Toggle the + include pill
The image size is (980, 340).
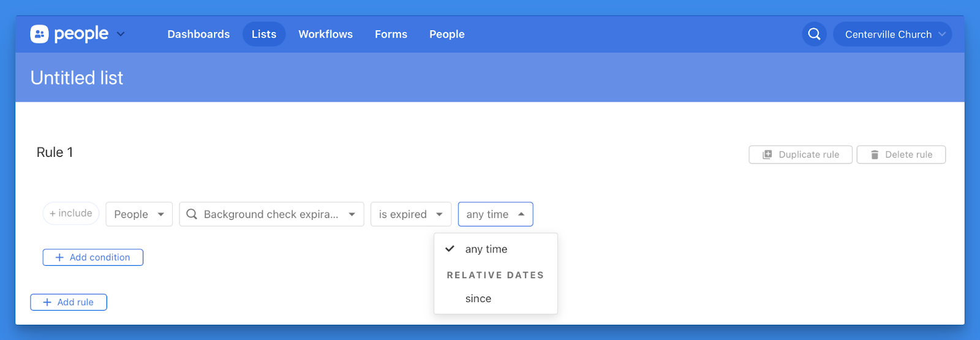(x=71, y=213)
